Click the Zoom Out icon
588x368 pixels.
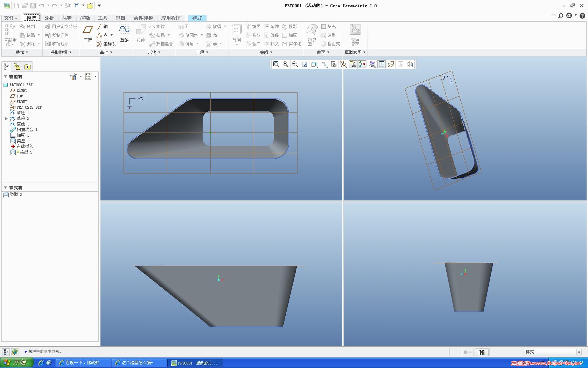tap(295, 64)
